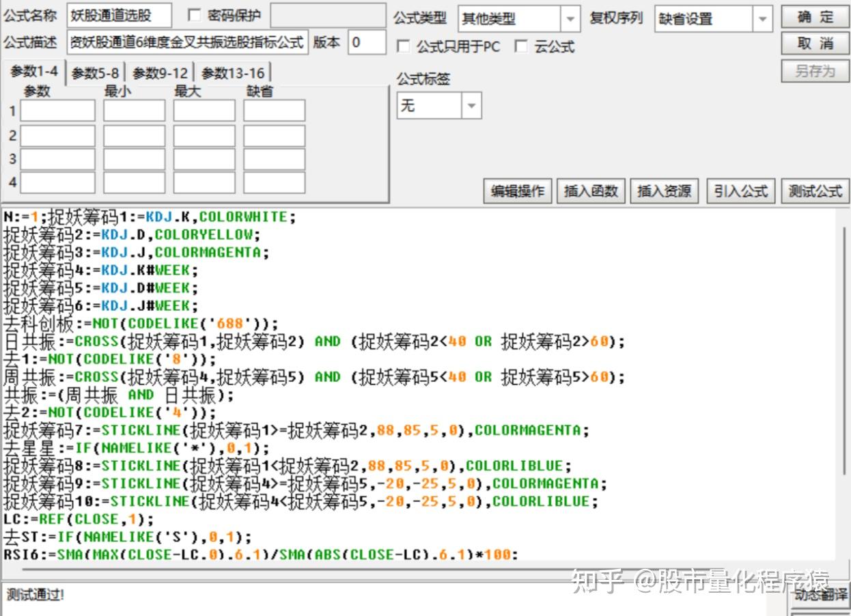
Task: Click row 4 参数 name field
Action: [58, 182]
